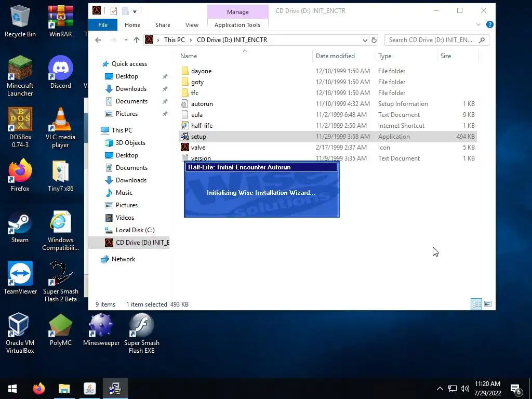Viewport: 532px width, 399px height.
Task: Open 3D Objects in navigation pane
Action: click(130, 143)
